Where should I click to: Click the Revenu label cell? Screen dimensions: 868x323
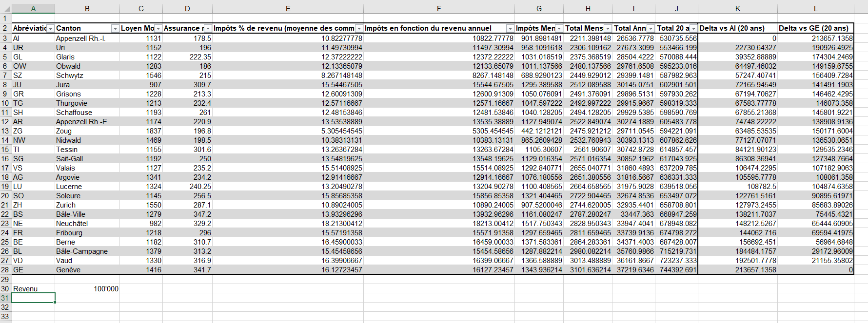[33, 289]
